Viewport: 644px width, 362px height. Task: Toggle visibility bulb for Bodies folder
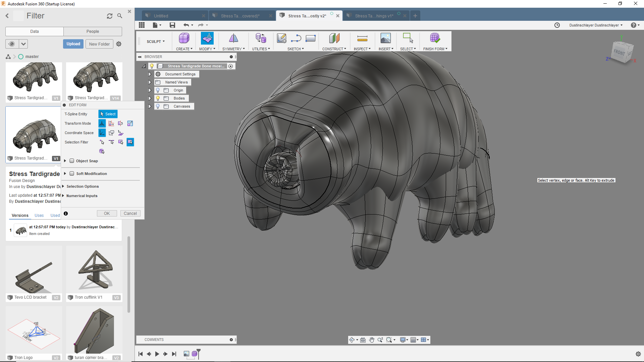[x=158, y=98]
